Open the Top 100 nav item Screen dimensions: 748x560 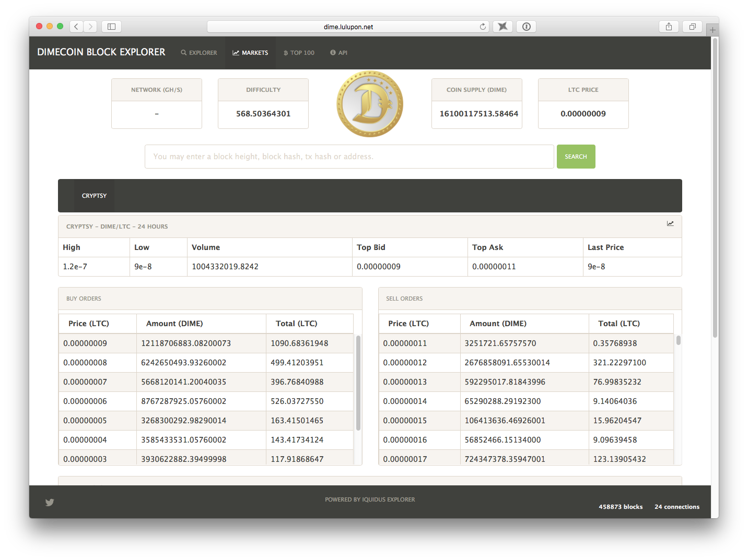point(299,53)
